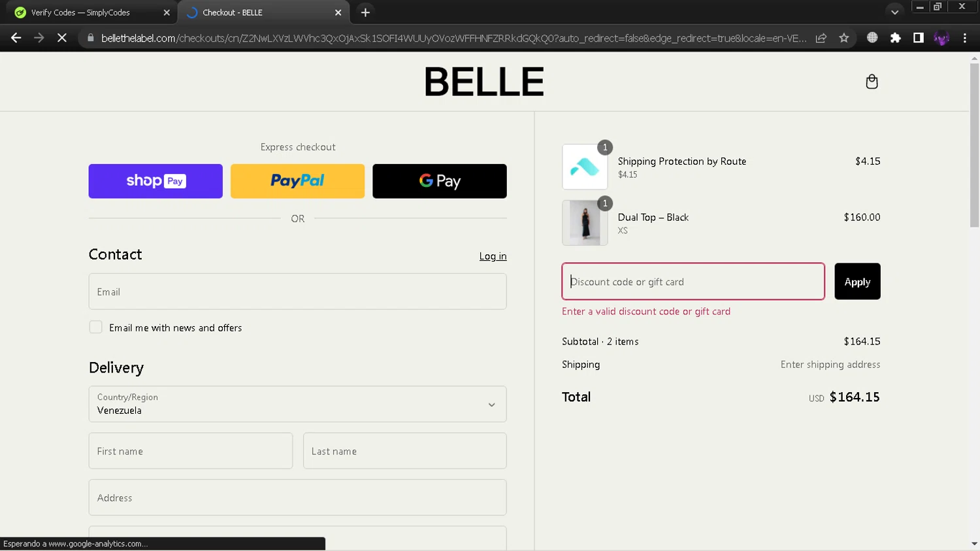Open the browser profile avatar

click(x=941, y=38)
